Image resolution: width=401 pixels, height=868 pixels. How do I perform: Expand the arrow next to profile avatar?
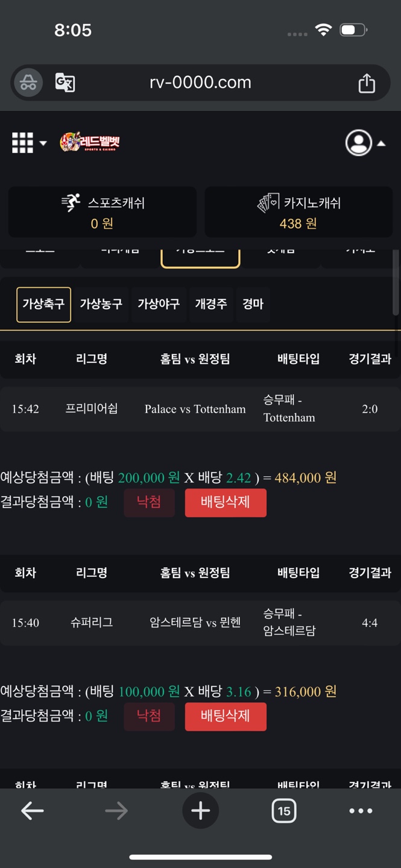(381, 143)
